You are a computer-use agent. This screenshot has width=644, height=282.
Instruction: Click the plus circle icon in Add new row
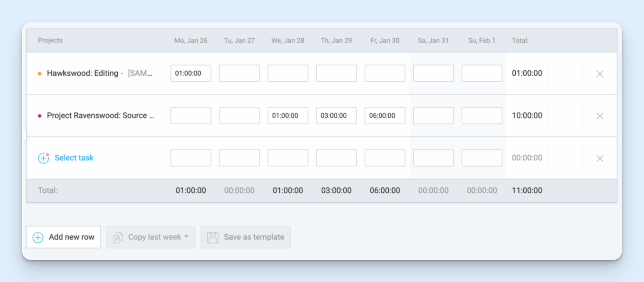point(38,237)
